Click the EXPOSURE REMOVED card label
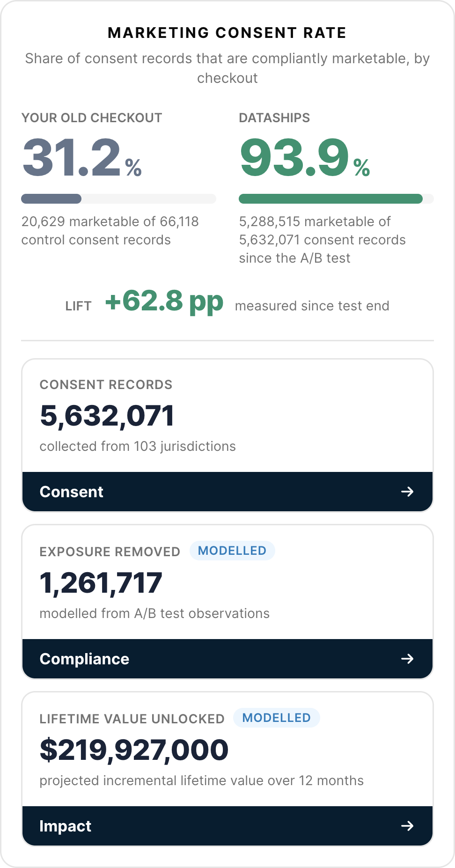The image size is (455, 868). tap(110, 552)
